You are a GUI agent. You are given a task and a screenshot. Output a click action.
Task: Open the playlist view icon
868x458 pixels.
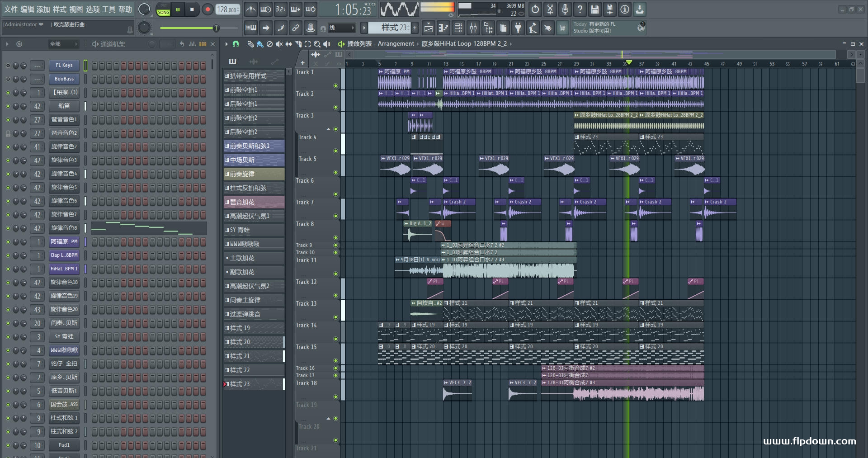coord(429,28)
